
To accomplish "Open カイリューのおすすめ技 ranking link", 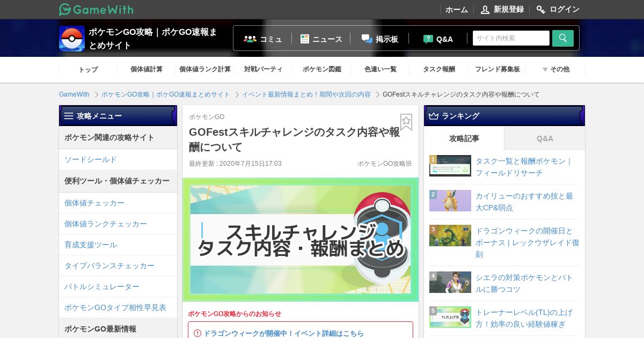I will 524,202.
